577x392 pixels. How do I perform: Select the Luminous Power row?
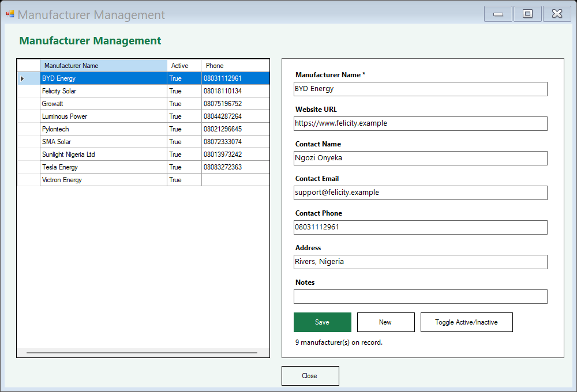(144, 116)
